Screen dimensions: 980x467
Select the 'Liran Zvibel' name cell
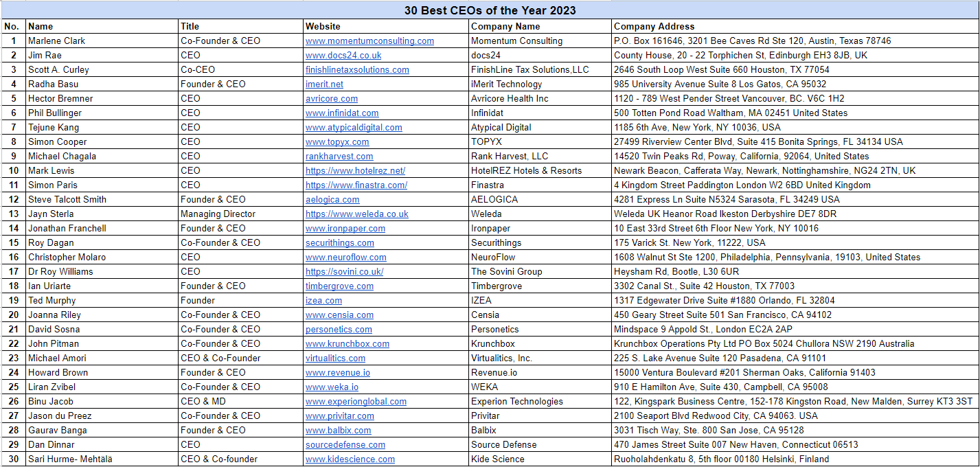[x=102, y=387]
